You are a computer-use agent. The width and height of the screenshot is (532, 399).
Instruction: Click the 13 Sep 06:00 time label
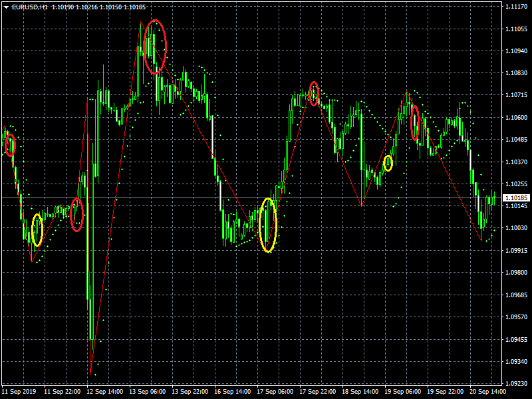(x=147, y=392)
